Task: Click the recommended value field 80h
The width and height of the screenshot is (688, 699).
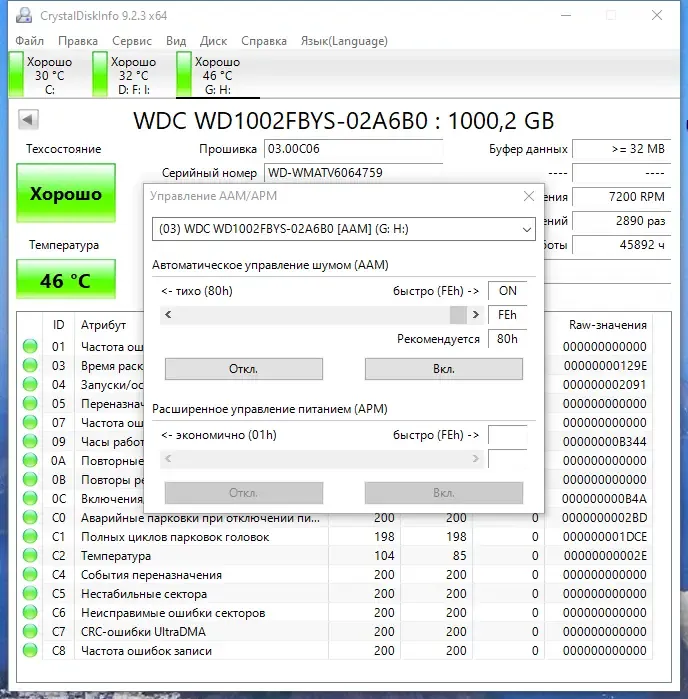Action: pyautogui.click(x=508, y=339)
